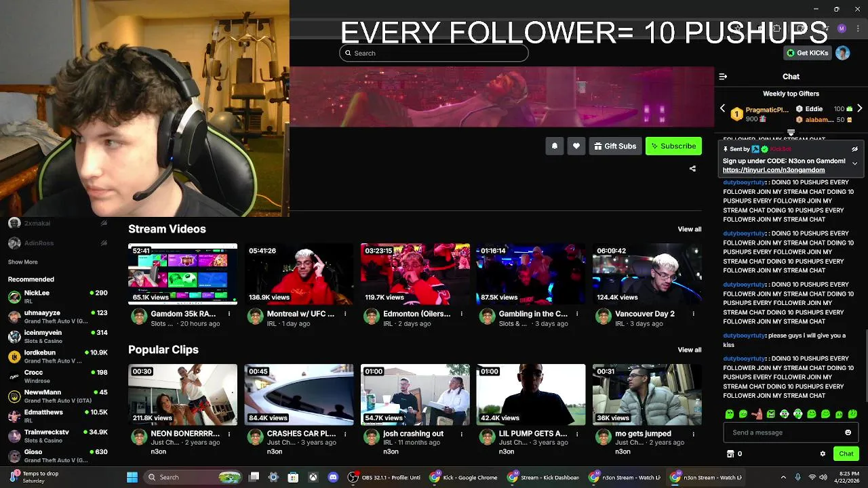Open Xbox app in taskbar
The image size is (868, 488).
coord(313,477)
